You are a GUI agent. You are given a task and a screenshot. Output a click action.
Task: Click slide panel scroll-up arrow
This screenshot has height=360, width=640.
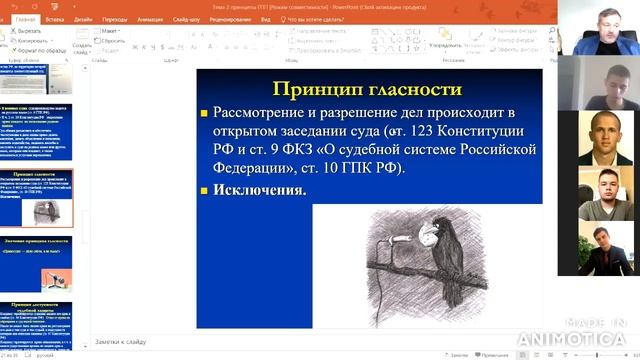85,68
